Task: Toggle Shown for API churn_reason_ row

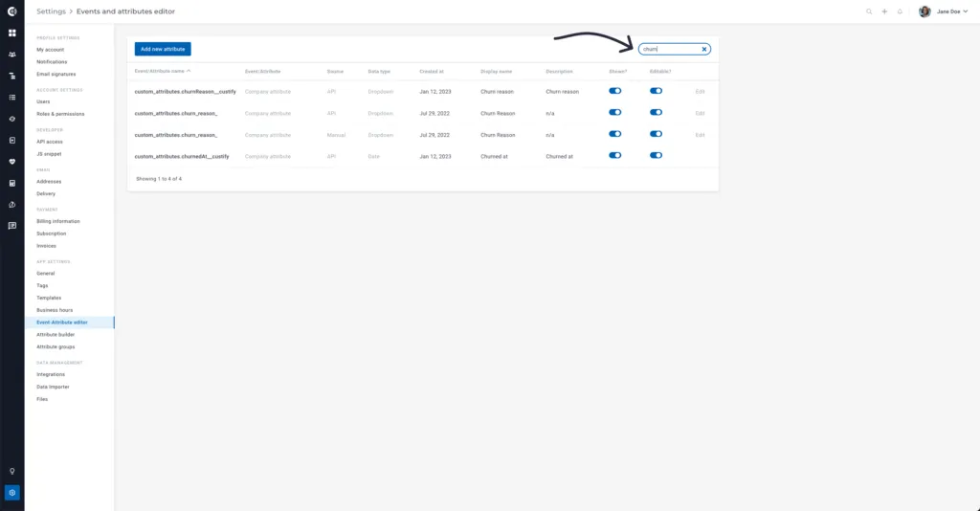Action: (615, 113)
